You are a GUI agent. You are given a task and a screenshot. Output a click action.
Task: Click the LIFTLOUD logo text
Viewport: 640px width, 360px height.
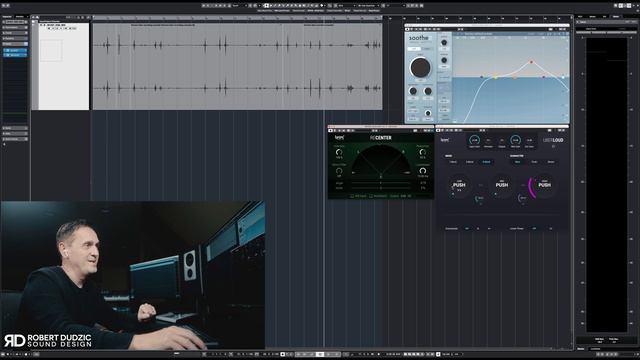[x=553, y=140]
